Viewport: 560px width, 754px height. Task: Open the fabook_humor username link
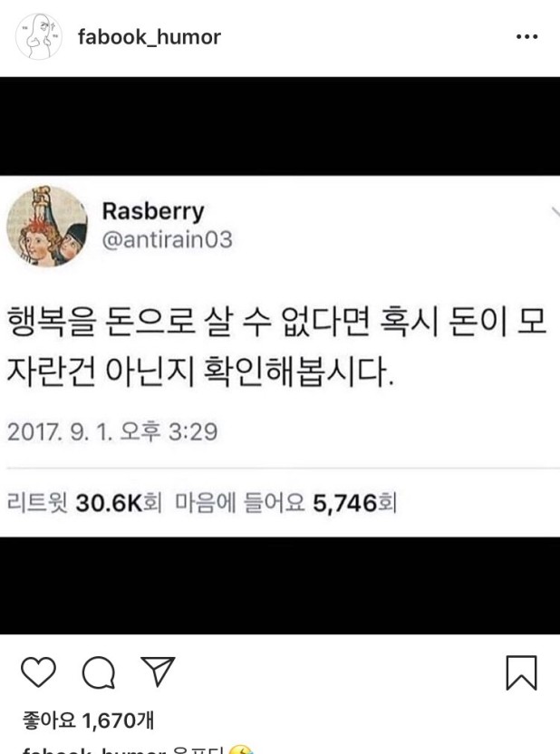(x=150, y=37)
